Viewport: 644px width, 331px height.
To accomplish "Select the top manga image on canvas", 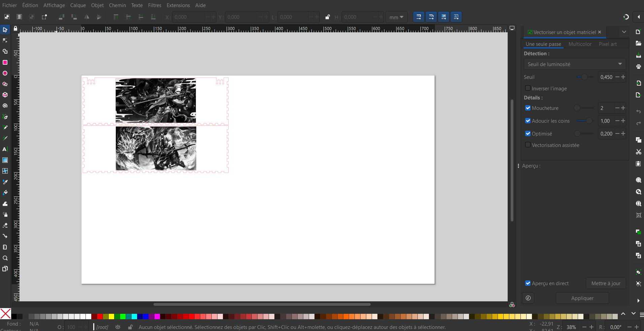I will coord(156,100).
